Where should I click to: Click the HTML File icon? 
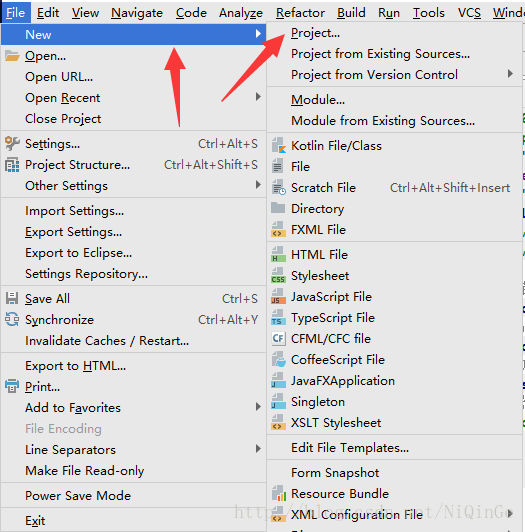(278, 255)
